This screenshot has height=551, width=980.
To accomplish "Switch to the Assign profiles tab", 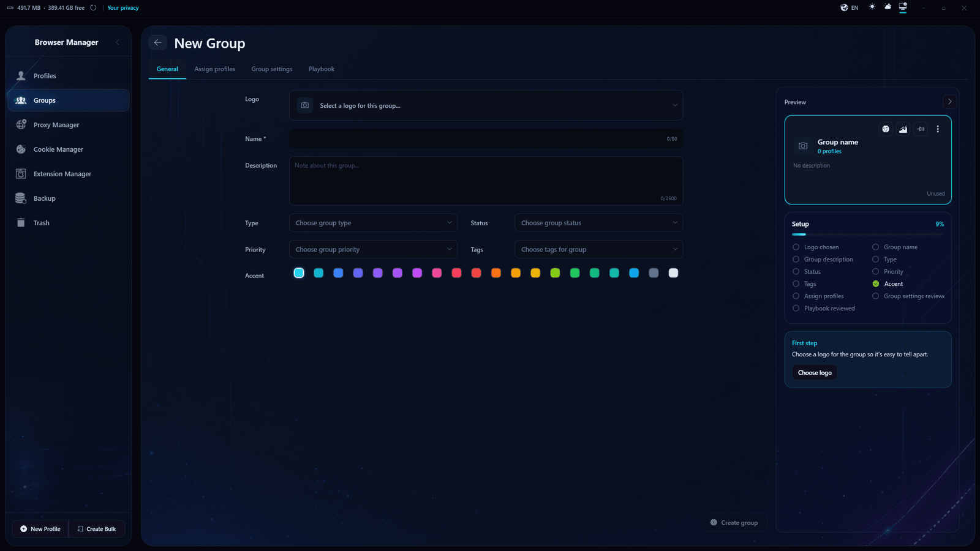I will (x=214, y=69).
